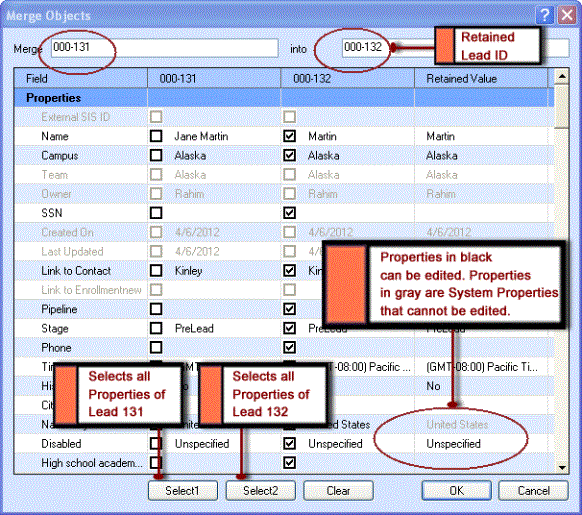
Task: Cancel the merge dialog
Action: [x=533, y=490]
